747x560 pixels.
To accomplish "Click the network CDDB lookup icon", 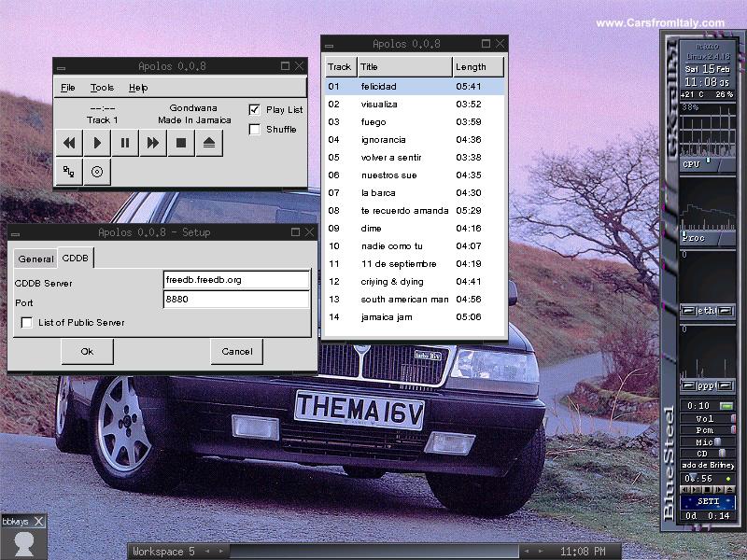I will (x=69, y=172).
